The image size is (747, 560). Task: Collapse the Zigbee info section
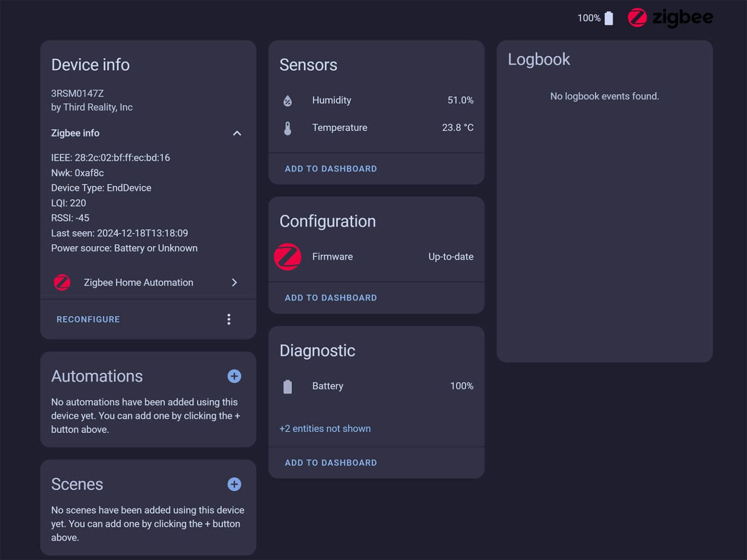pos(237,133)
